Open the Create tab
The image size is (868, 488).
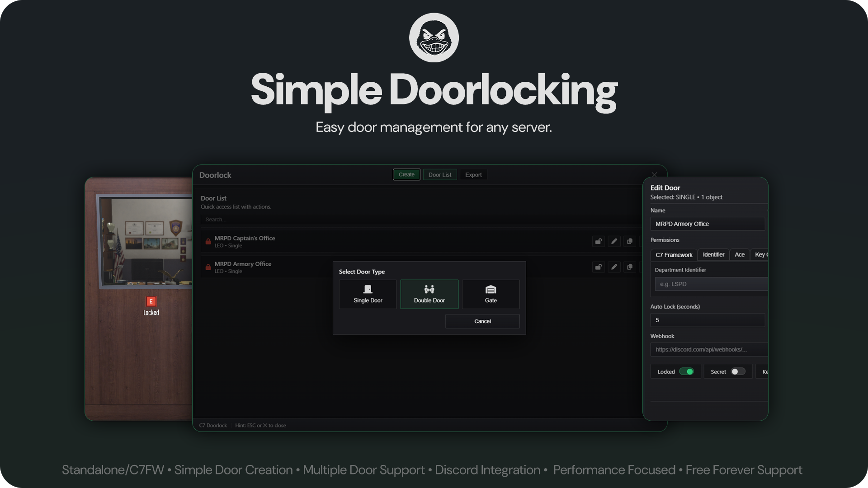pyautogui.click(x=406, y=174)
